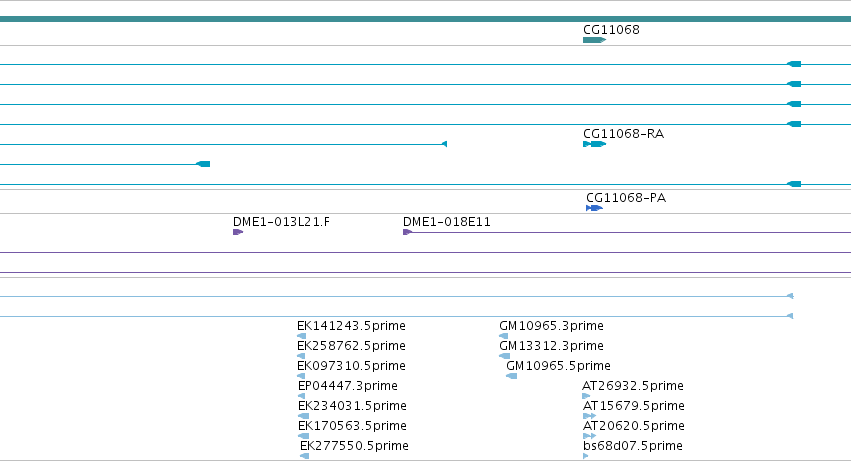
Task: Click the EK258762.5prime EST arrow
Action: 301,356
